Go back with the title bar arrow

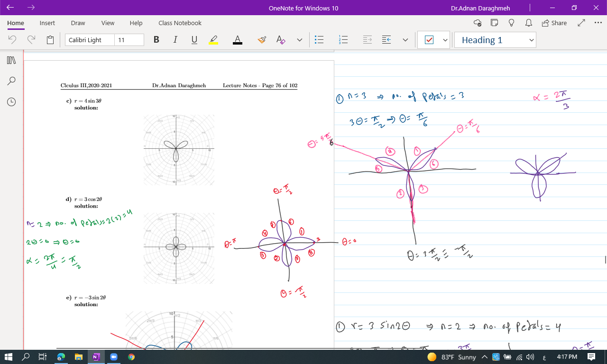point(10,8)
